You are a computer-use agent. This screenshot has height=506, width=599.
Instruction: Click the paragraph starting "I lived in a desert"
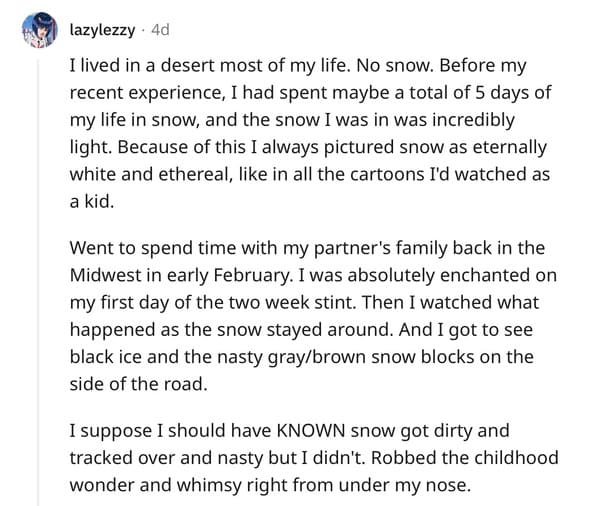pyautogui.click(x=310, y=133)
